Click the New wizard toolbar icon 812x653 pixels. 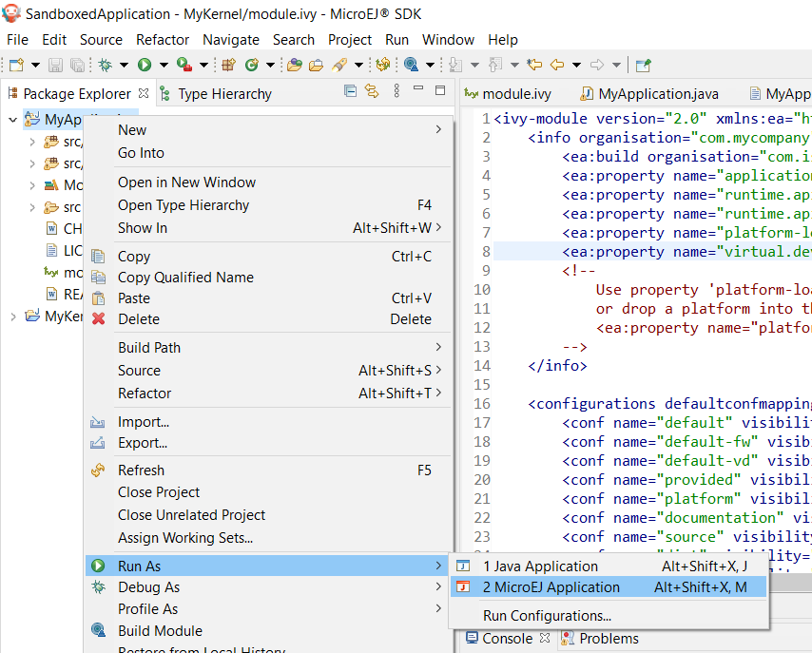tap(14, 66)
